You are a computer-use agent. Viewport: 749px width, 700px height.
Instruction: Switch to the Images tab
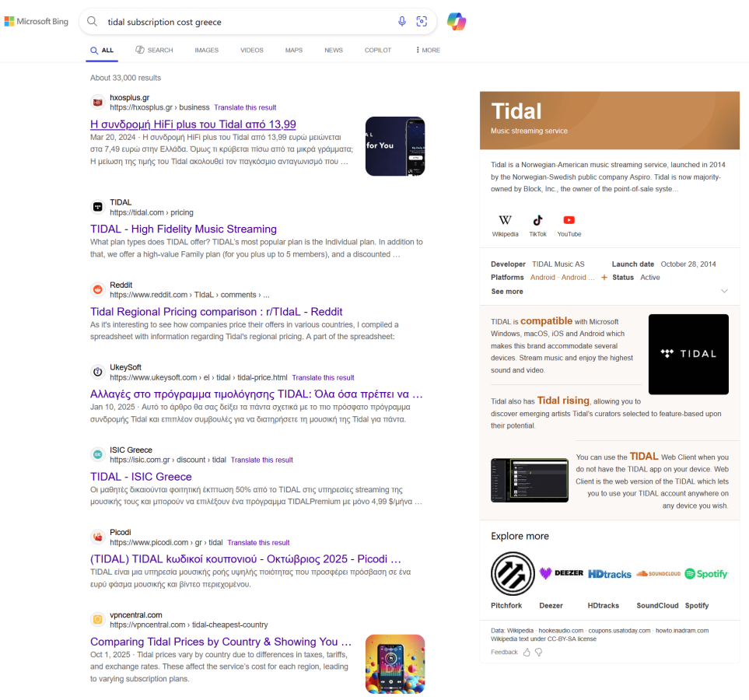click(x=206, y=50)
